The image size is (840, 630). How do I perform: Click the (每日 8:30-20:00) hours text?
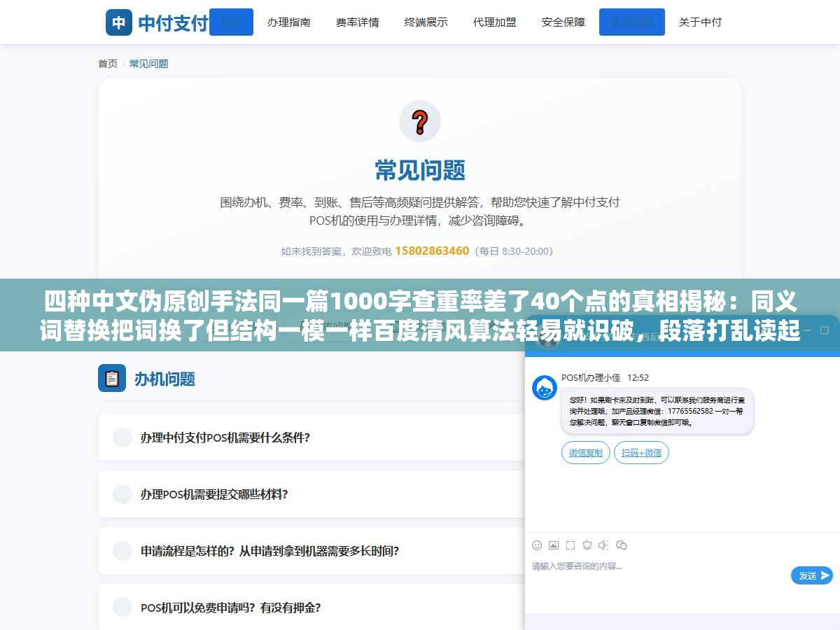click(514, 251)
